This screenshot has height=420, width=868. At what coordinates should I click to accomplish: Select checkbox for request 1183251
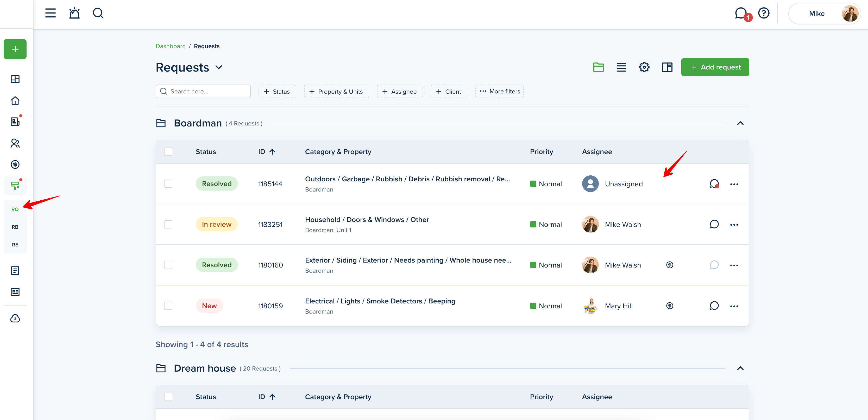pyautogui.click(x=168, y=224)
